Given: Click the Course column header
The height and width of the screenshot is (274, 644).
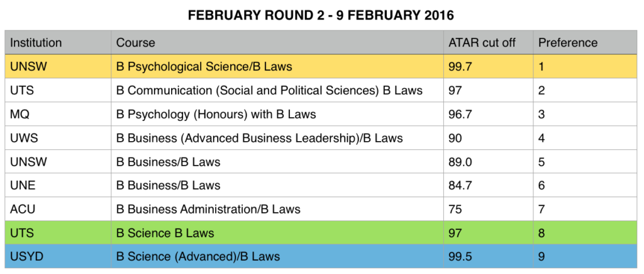Looking at the screenshot, I should pos(136,43).
